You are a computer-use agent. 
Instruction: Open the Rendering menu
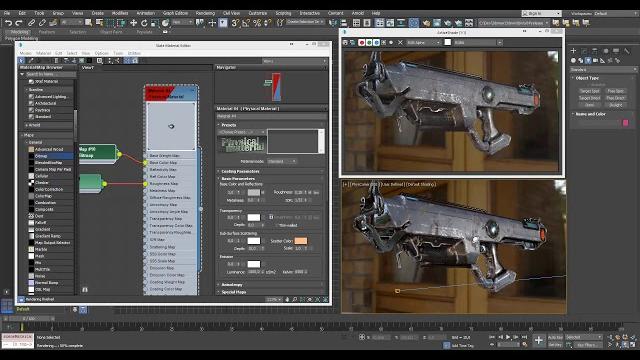click(x=205, y=13)
